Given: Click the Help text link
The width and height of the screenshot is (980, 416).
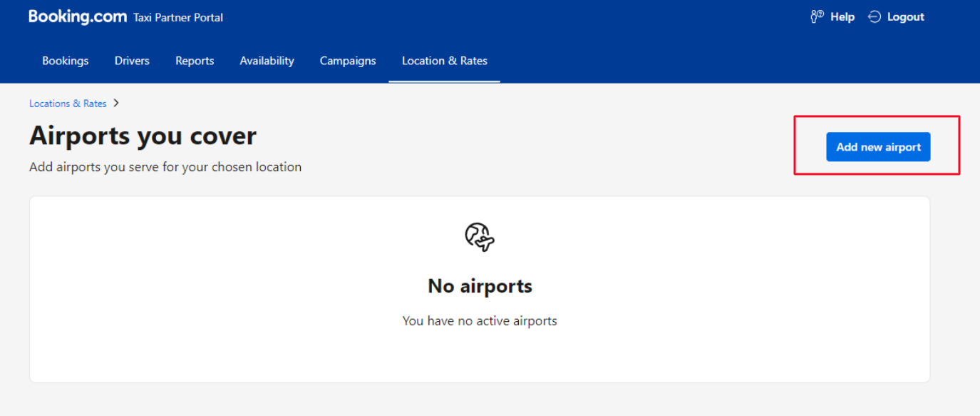Looking at the screenshot, I should [x=842, y=17].
